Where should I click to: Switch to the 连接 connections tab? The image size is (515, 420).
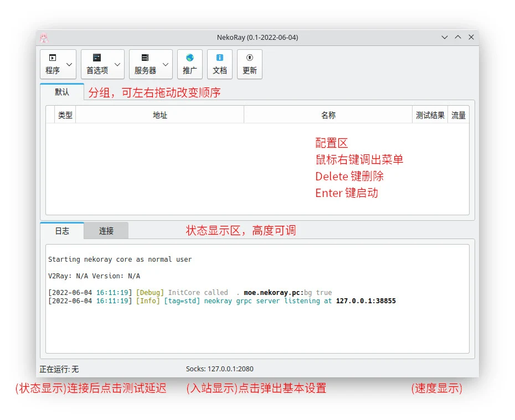106,231
